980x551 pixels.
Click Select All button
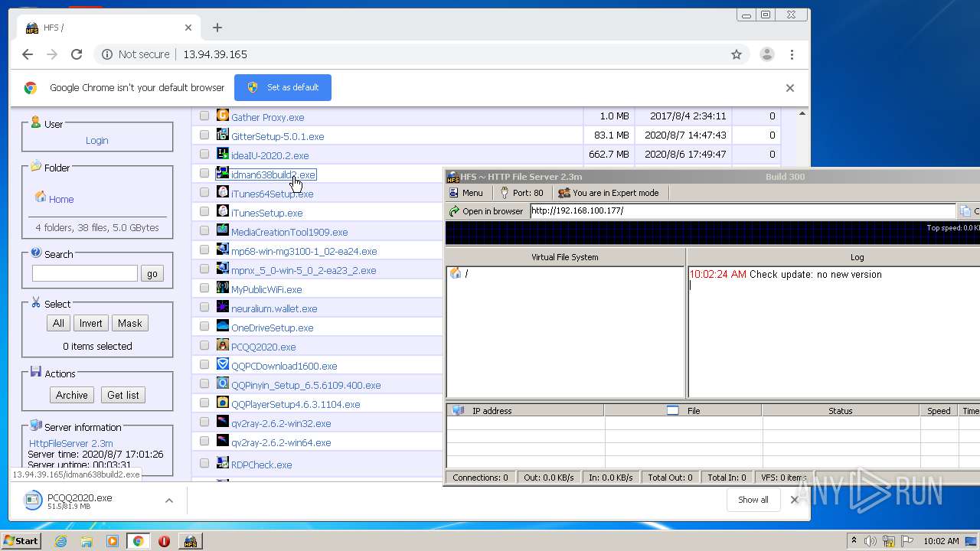58,323
